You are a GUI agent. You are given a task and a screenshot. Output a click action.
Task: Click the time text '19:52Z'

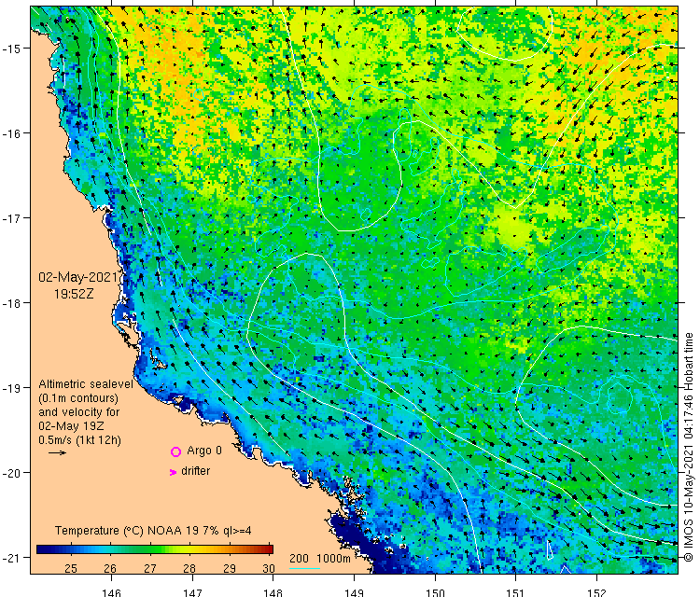tap(74, 294)
